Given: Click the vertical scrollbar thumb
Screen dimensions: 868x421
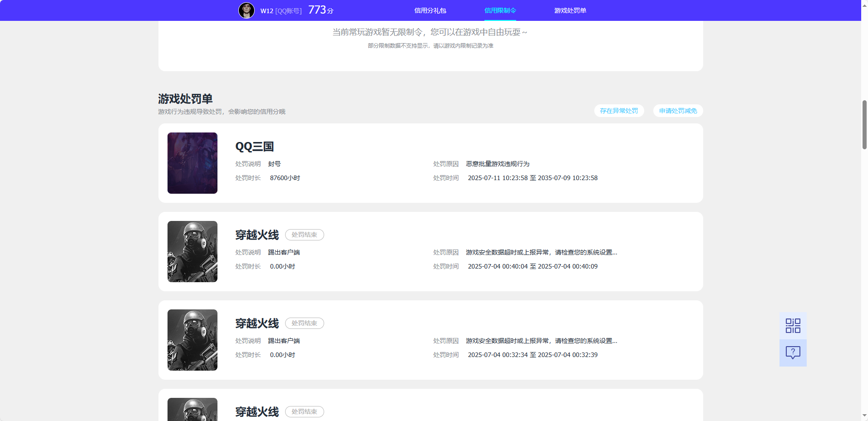Looking at the screenshot, I should click(x=864, y=125).
